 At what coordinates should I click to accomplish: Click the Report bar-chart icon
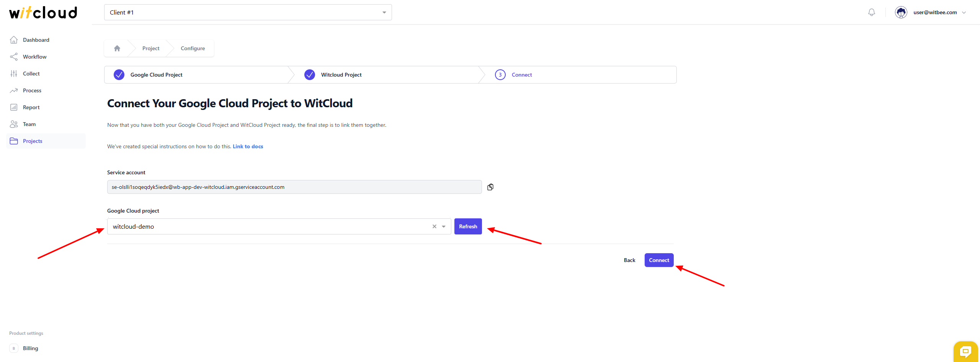point(14,107)
